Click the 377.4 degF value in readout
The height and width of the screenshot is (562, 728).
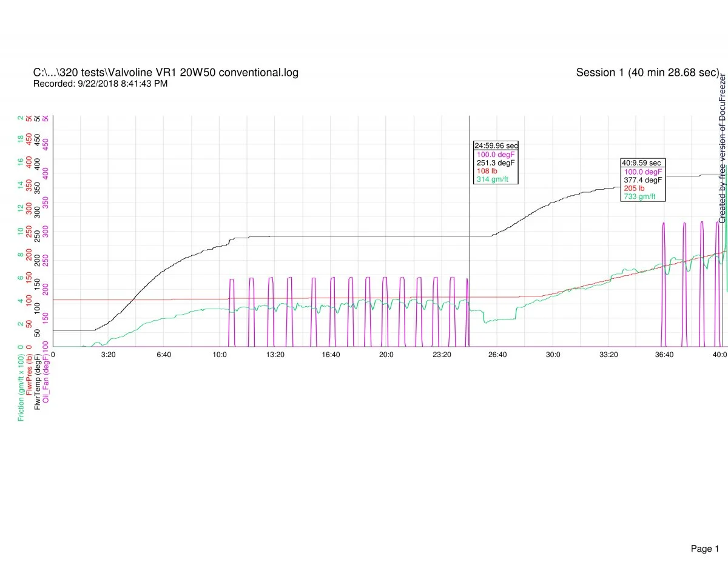[642, 180]
